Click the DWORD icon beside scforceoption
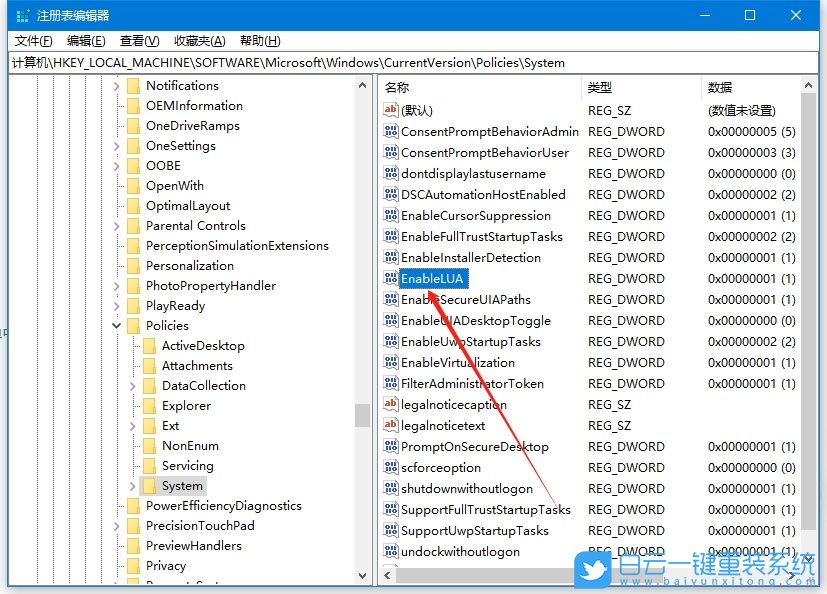The height and width of the screenshot is (594, 827). [x=392, y=467]
